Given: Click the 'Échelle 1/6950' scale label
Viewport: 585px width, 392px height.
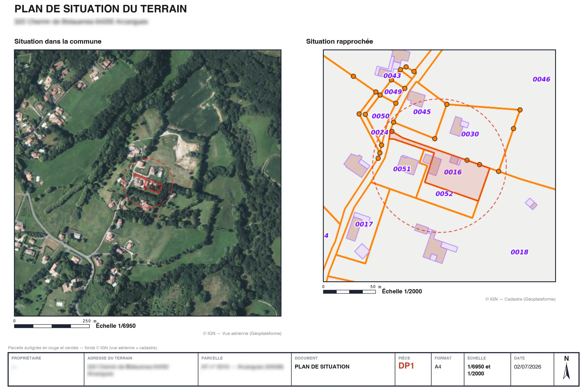Looking at the screenshot, I should (116, 326).
